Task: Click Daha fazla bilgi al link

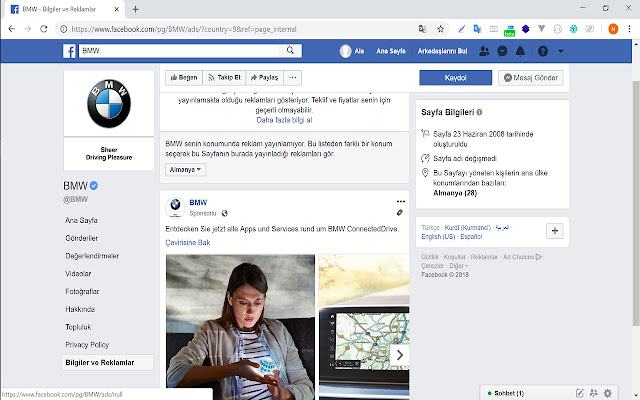Action: tap(284, 120)
